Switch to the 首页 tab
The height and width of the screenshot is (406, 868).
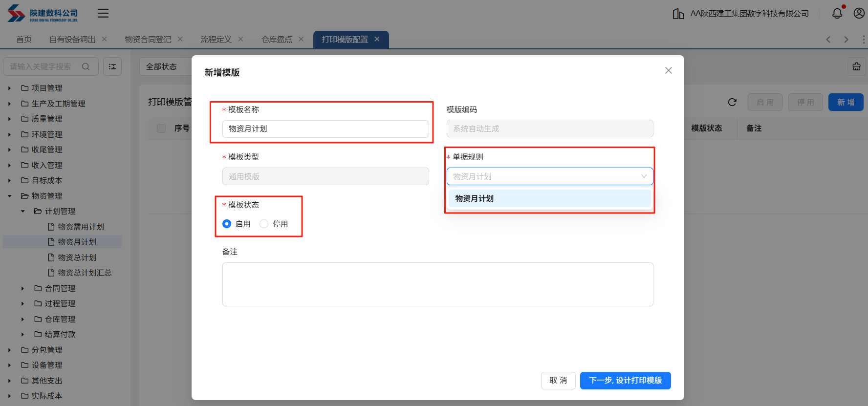pos(24,39)
